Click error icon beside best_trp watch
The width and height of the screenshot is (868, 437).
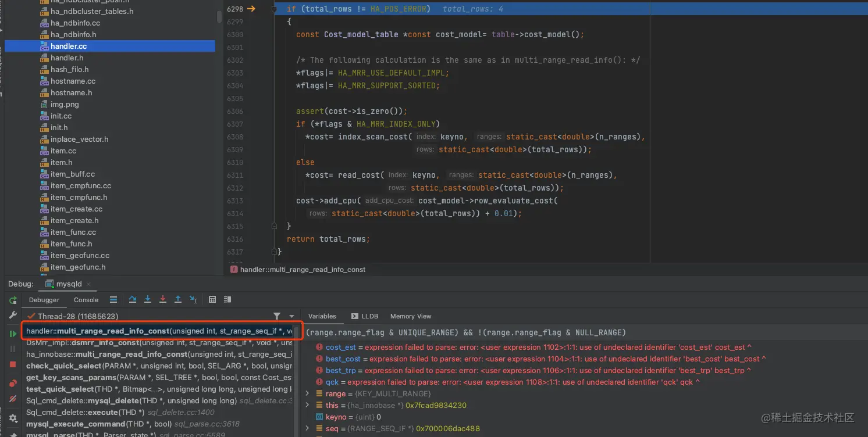point(319,370)
